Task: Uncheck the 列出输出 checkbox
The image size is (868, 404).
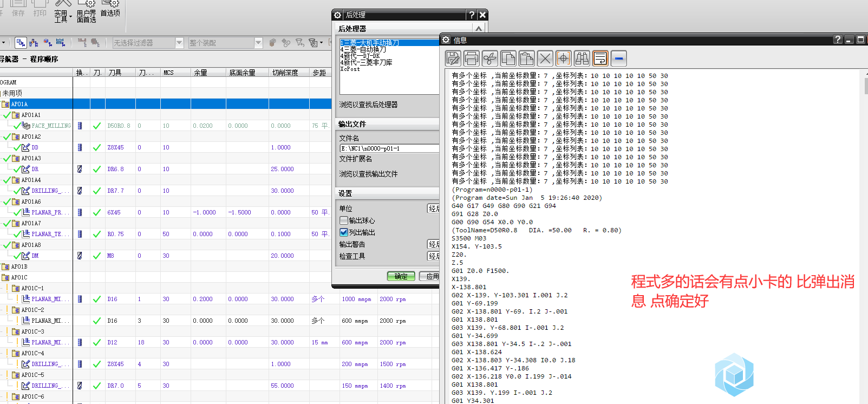Action: 343,232
